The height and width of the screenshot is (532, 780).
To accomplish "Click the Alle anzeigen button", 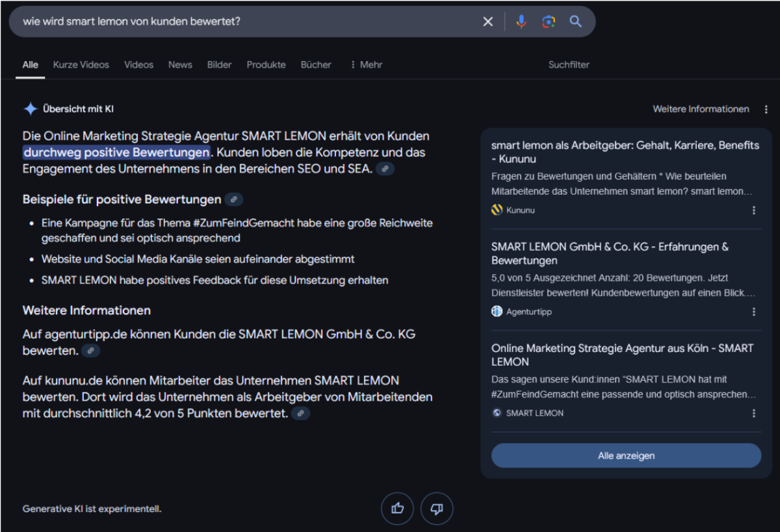I will pyautogui.click(x=626, y=456).
